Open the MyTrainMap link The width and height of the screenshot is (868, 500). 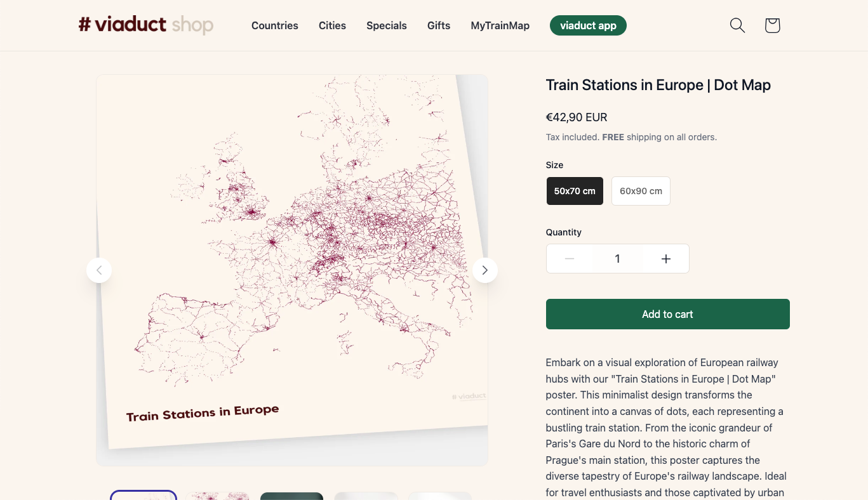pos(500,26)
